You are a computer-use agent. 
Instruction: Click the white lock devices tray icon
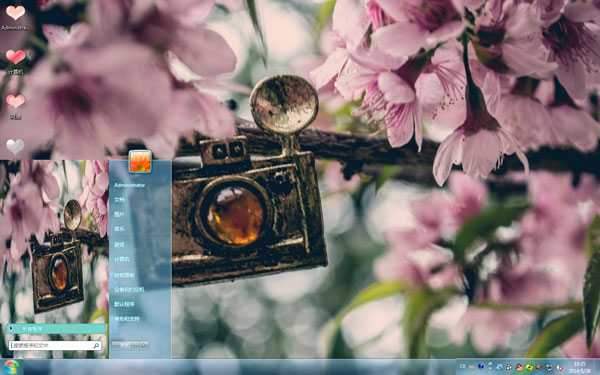pyautogui.click(x=509, y=367)
